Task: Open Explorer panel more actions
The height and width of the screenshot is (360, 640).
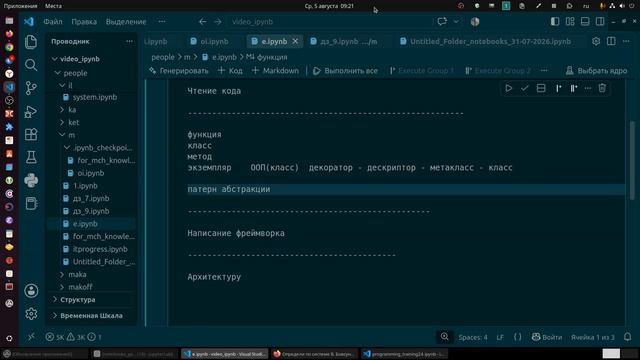Action: (129, 41)
